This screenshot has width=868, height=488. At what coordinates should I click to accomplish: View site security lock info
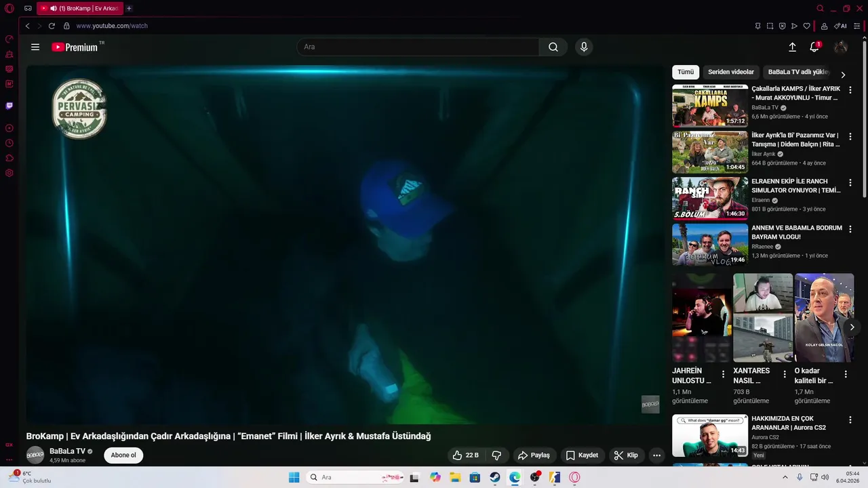[x=66, y=26]
